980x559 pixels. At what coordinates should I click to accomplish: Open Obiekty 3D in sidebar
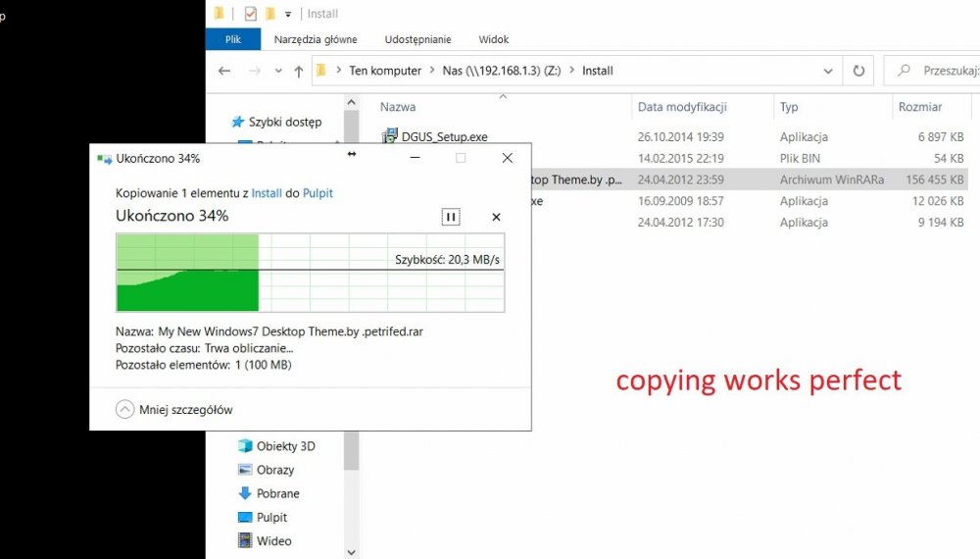coord(285,446)
